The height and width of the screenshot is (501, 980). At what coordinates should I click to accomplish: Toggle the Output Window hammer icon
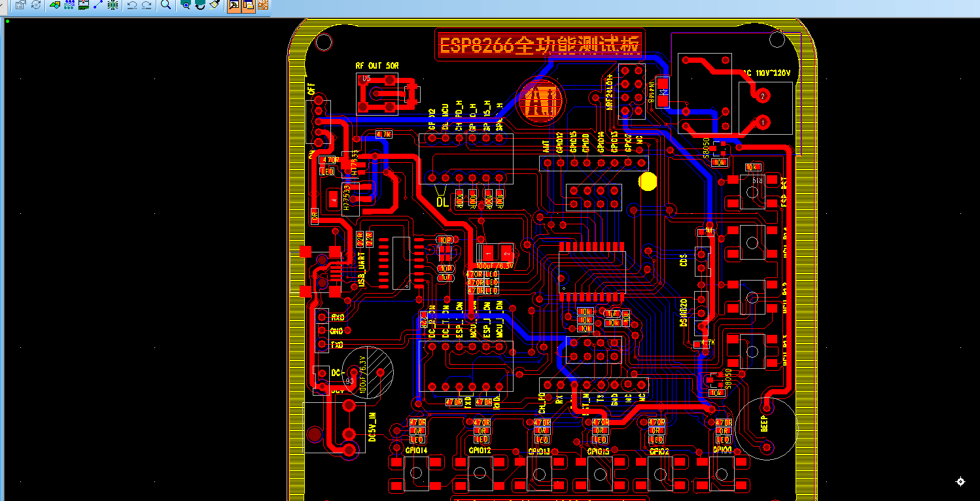point(234,5)
